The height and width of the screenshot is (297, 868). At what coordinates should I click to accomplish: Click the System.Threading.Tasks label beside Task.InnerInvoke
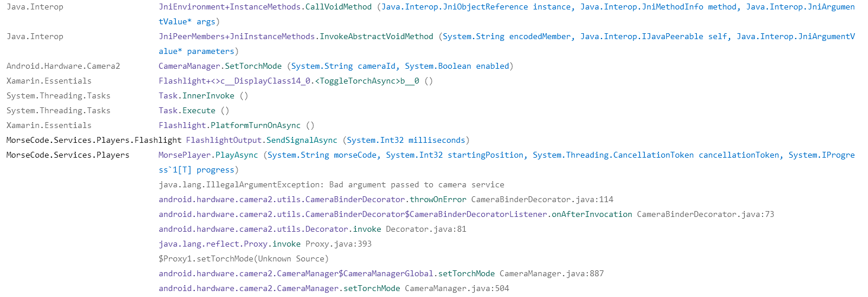click(59, 95)
